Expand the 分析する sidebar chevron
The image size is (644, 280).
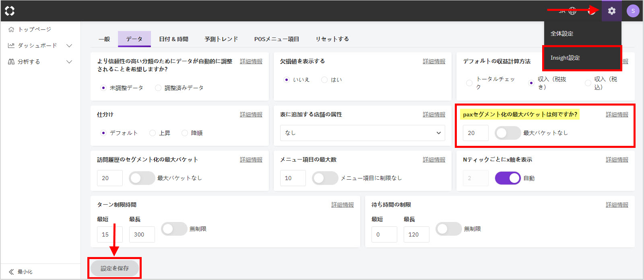(69, 62)
